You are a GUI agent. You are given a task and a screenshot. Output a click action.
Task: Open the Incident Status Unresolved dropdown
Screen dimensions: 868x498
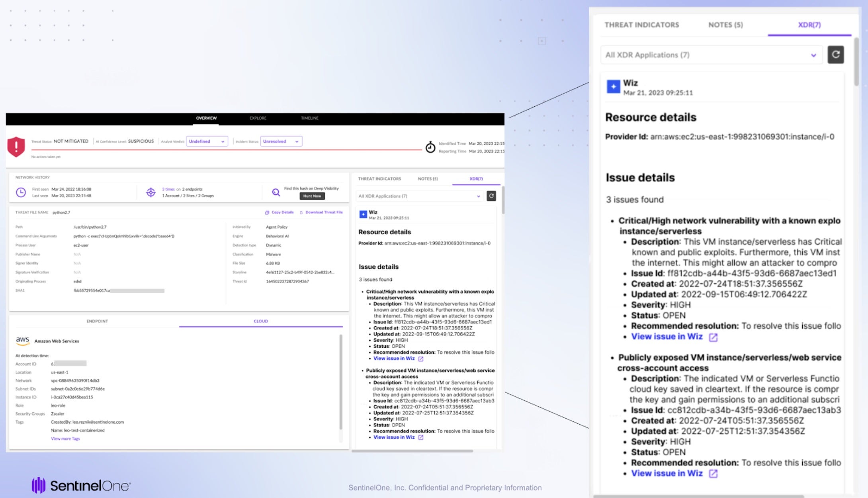281,141
